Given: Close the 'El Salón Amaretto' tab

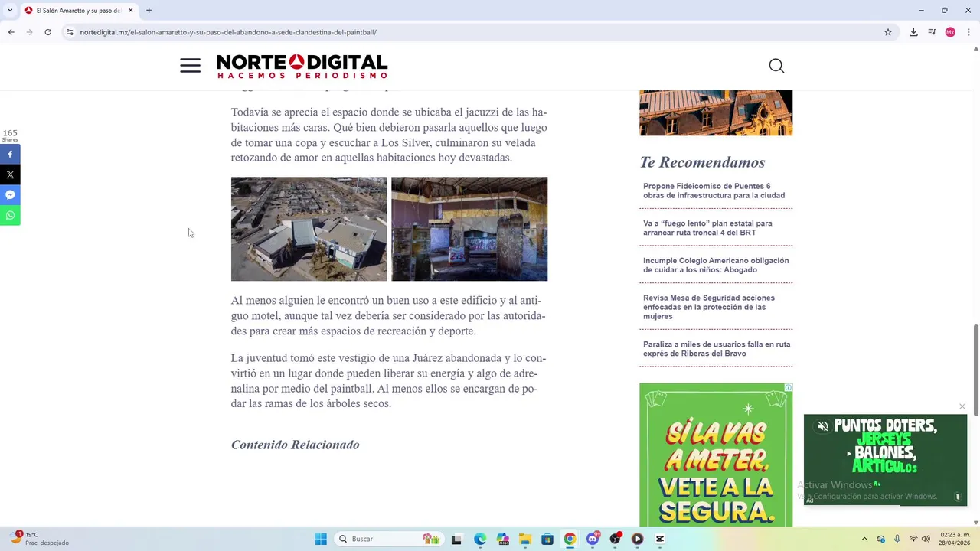Looking at the screenshot, I should click(x=130, y=11).
